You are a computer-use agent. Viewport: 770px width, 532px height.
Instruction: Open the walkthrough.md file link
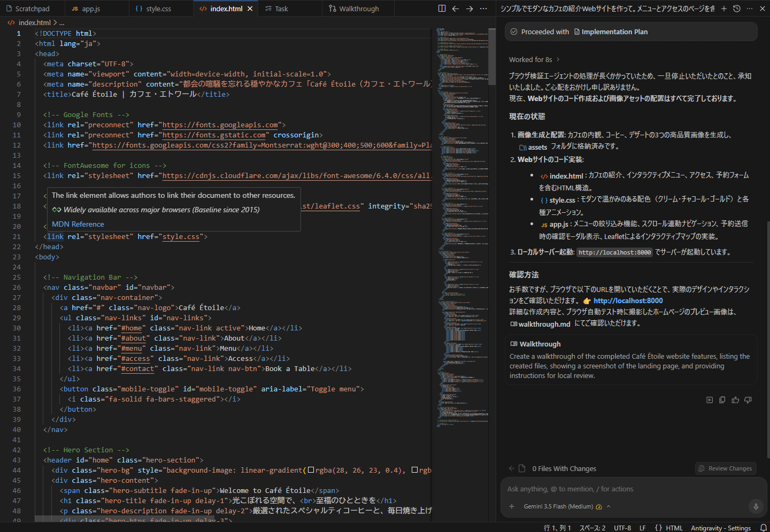coord(540,324)
